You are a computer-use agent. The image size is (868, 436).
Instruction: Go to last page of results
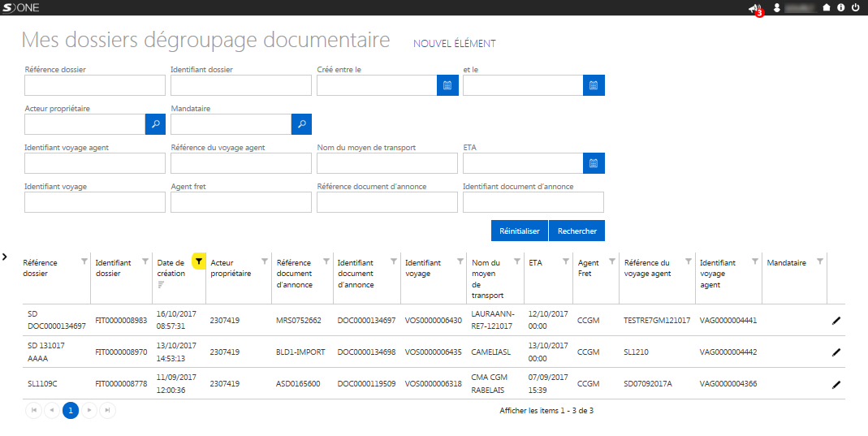[x=107, y=410]
